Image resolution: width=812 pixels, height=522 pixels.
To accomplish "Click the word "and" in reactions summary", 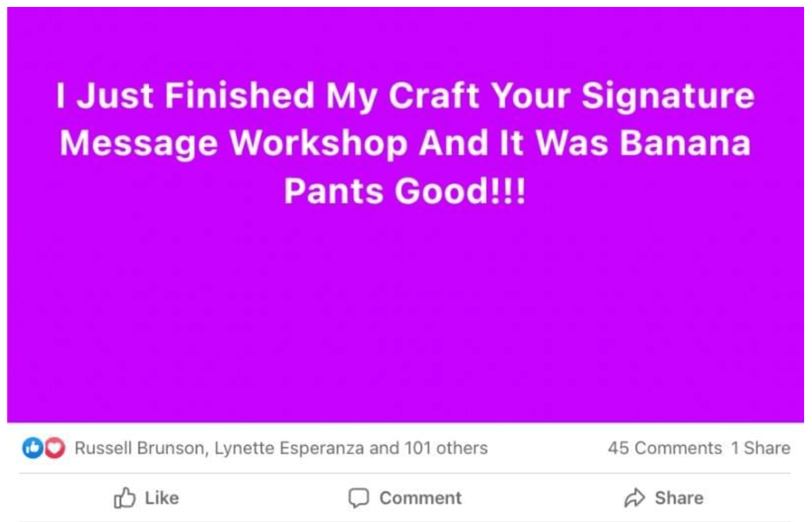I will [x=384, y=448].
